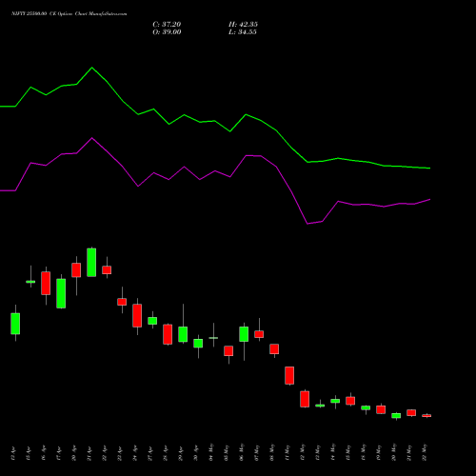476x476 pixels.
Task: Click the 21 Apr date axis label
Action: click(x=89, y=454)
